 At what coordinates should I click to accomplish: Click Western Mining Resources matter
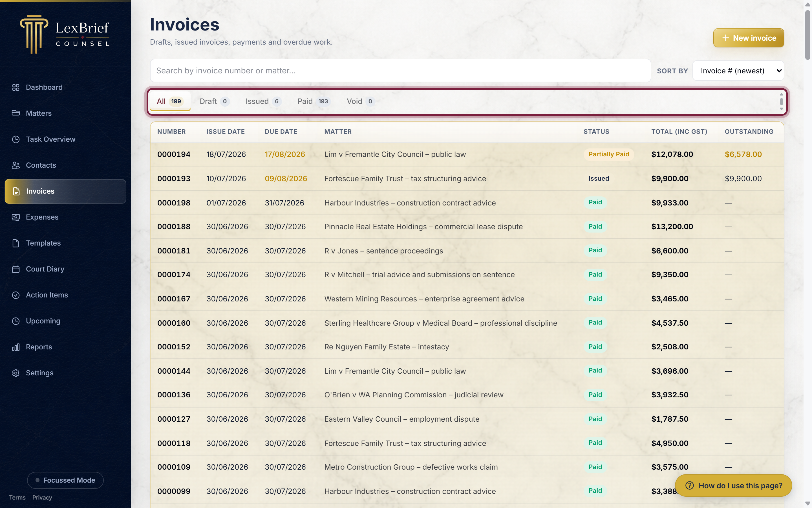pos(424,299)
